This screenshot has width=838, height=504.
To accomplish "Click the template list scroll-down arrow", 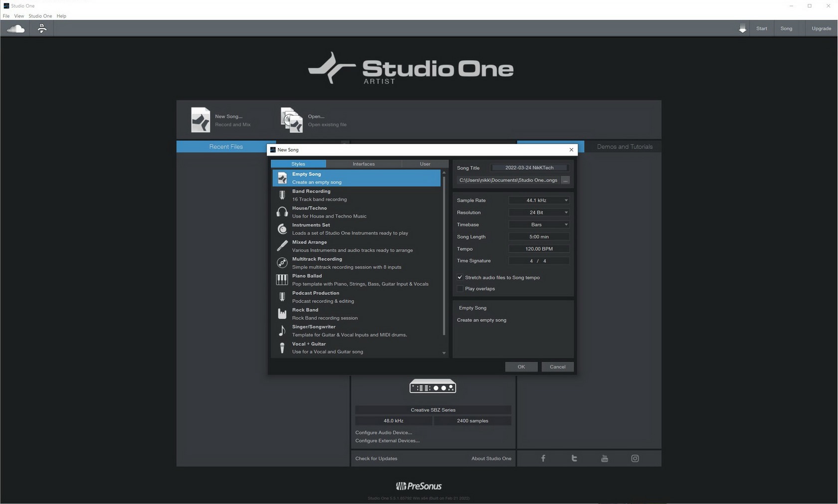I will pyautogui.click(x=444, y=353).
